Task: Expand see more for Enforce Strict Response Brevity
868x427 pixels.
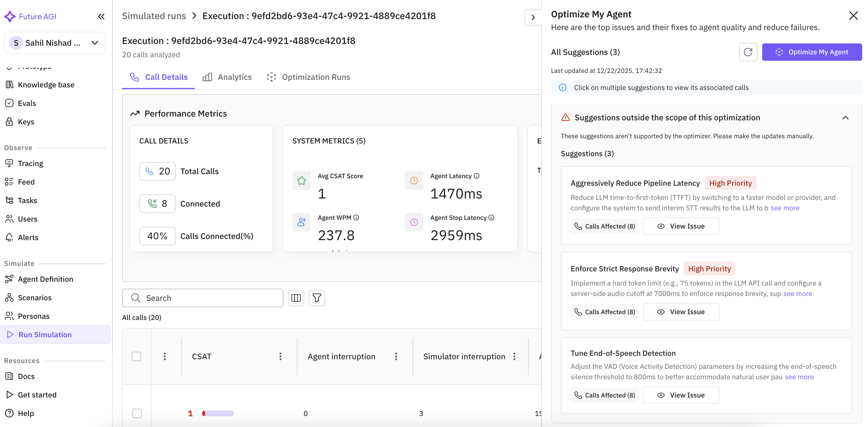Action: tap(797, 294)
